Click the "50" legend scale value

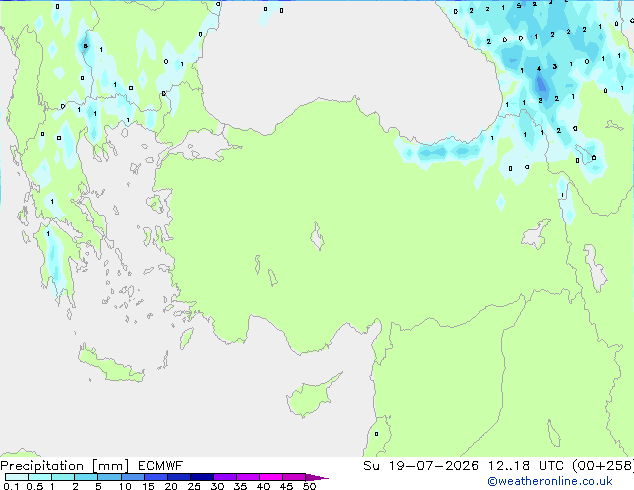point(309,486)
